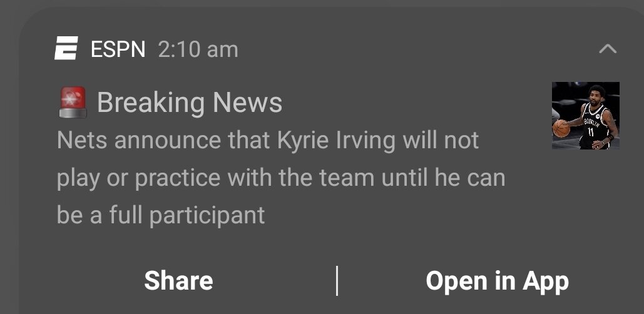The image size is (644, 314).
Task: Click the ESPN app name label
Action: click(118, 49)
